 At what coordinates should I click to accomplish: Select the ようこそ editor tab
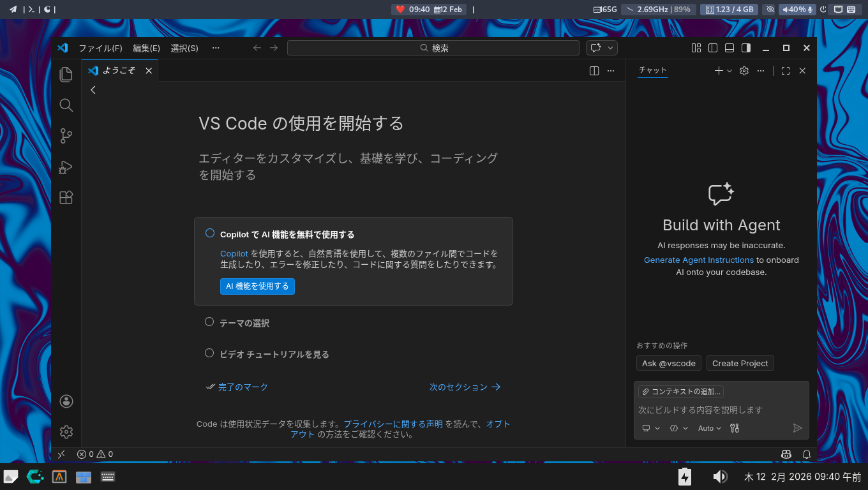(x=119, y=71)
